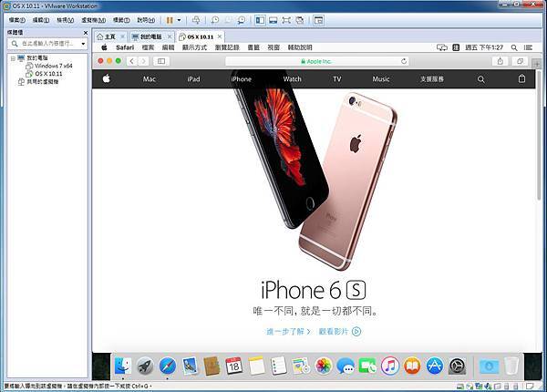547x392 pixels.
Task: Open the Mac section on Apple site
Action: (150, 79)
